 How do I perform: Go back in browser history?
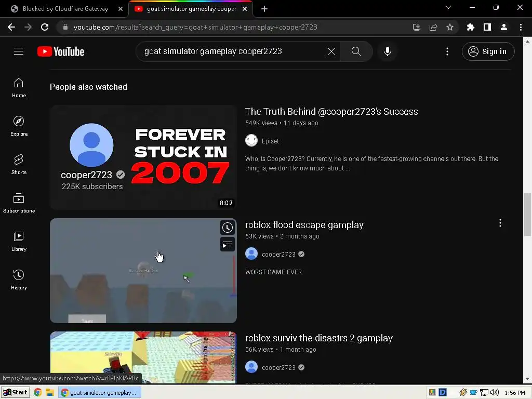[x=11, y=27]
